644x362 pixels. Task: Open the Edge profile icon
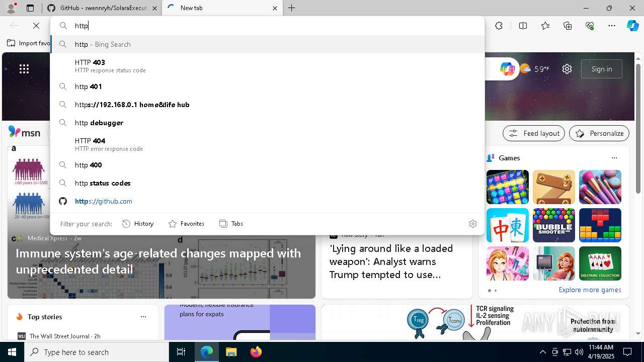pyautogui.click(x=11, y=8)
